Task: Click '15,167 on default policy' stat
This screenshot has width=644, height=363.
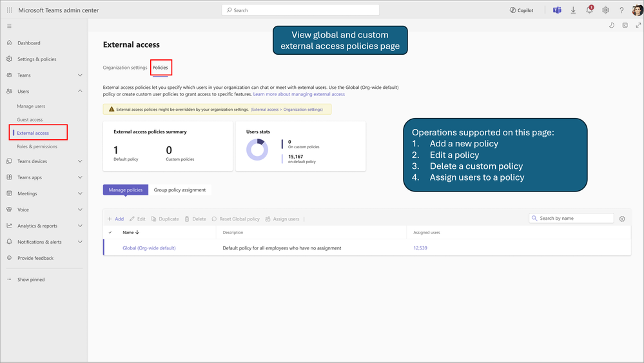Action: tap(302, 159)
